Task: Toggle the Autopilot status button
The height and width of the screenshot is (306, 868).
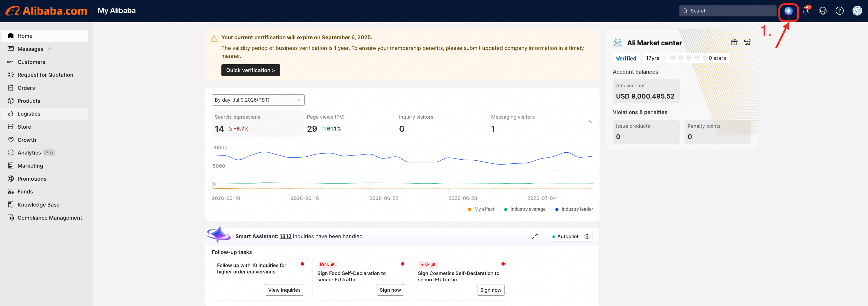Action: (x=565, y=237)
